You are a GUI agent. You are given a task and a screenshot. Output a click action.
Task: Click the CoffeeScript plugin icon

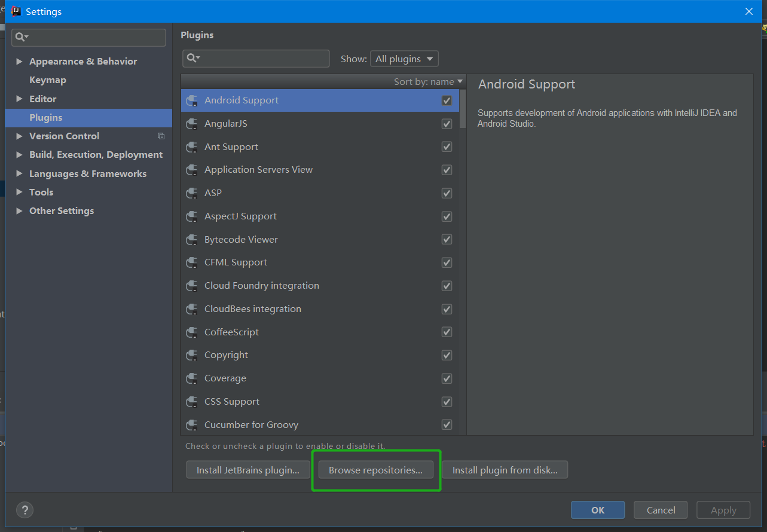coord(192,332)
